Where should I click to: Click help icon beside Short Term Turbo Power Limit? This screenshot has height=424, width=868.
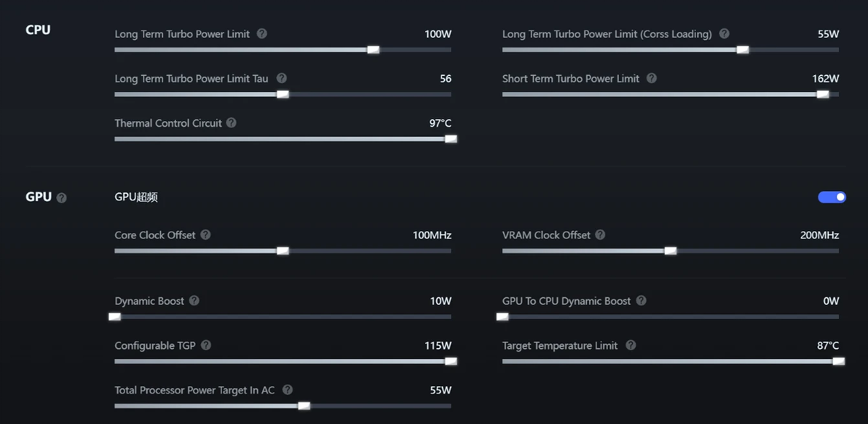pyautogui.click(x=652, y=78)
